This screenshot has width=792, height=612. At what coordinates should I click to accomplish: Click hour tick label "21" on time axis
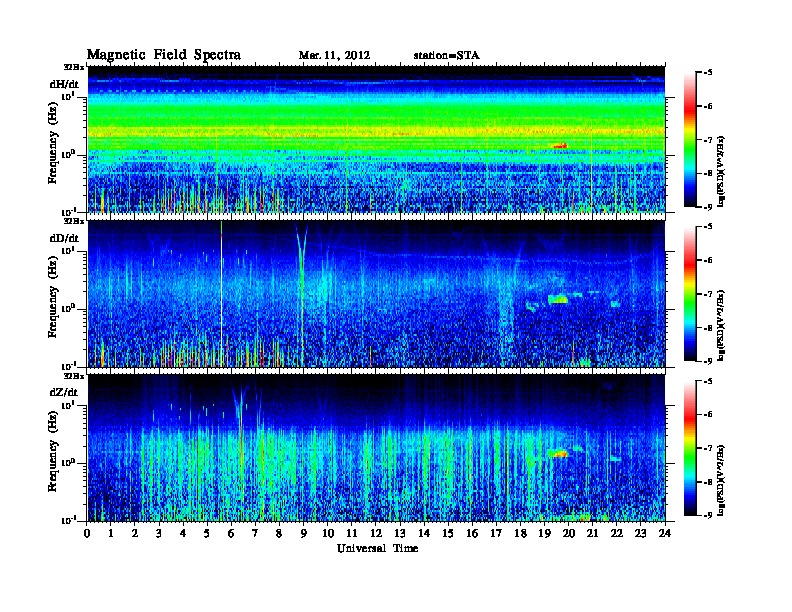[x=592, y=534]
